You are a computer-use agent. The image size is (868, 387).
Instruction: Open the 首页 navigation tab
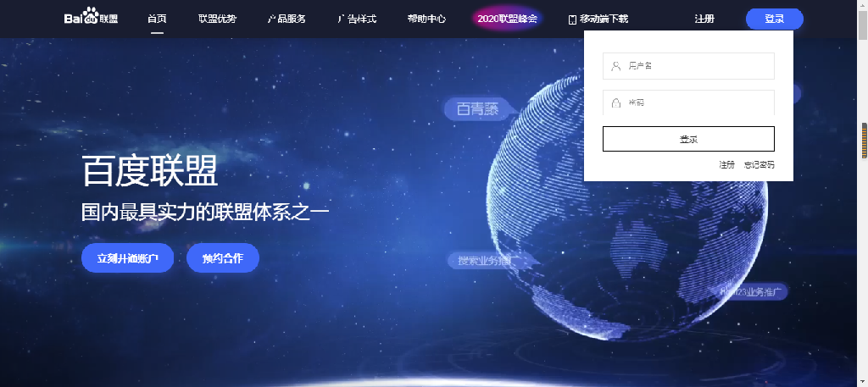157,19
